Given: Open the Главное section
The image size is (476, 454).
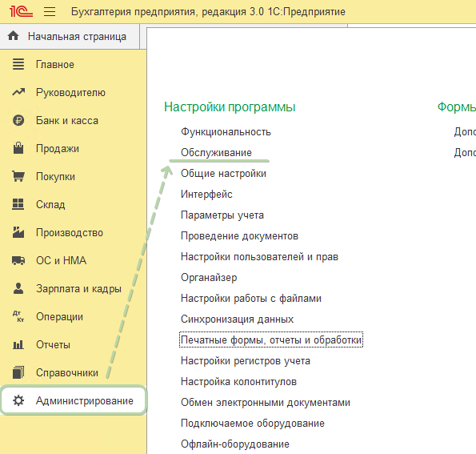Looking at the screenshot, I should 54,64.
